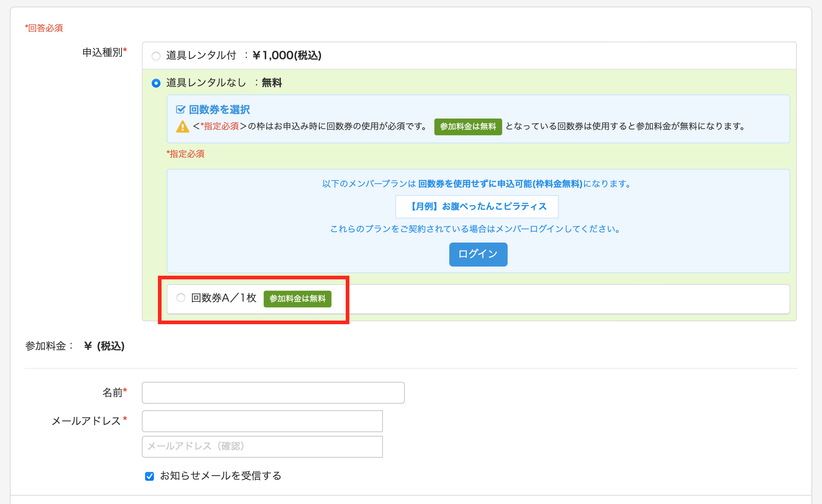
Task: Click お知らせメールを受信する label text
Action: (x=221, y=476)
